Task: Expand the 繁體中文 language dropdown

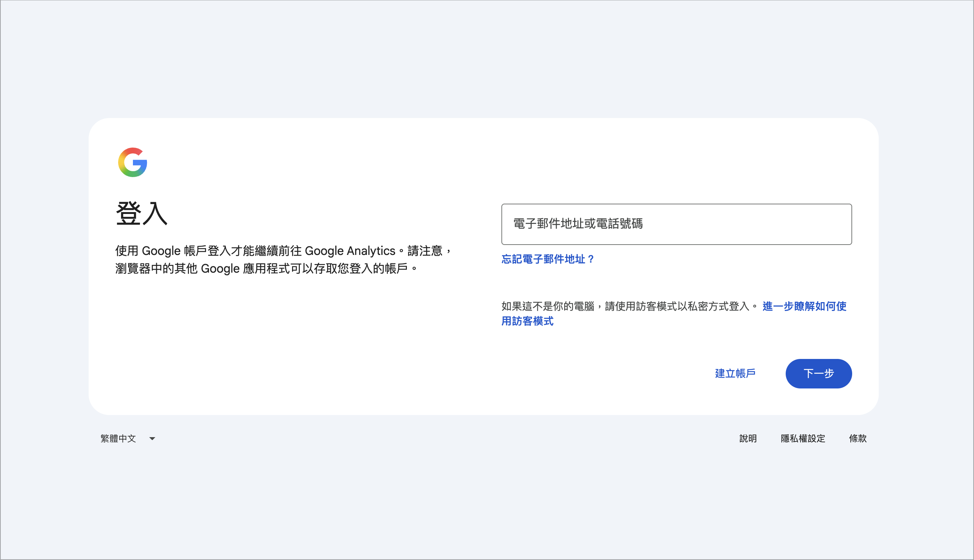Action: click(127, 439)
